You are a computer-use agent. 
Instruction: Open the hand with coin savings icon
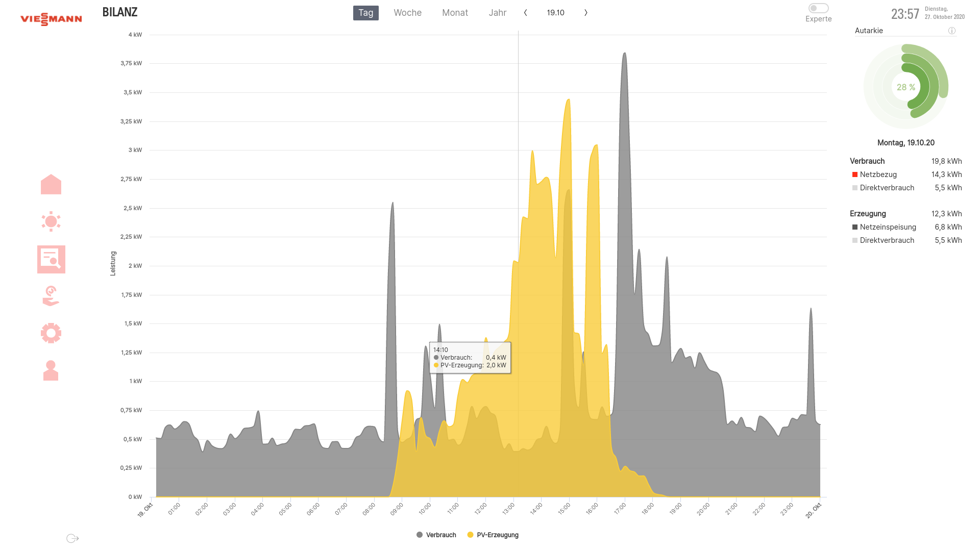pos(51,296)
